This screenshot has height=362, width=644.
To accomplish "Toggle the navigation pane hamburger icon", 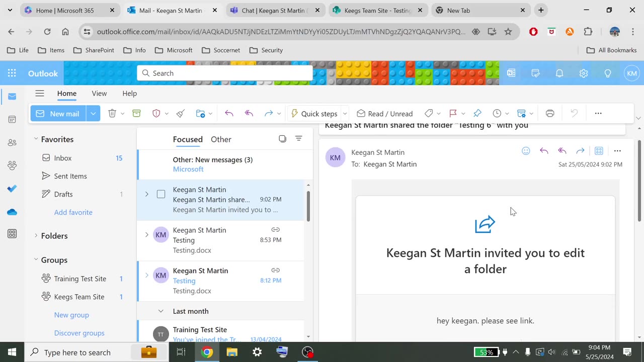I will [40, 93].
